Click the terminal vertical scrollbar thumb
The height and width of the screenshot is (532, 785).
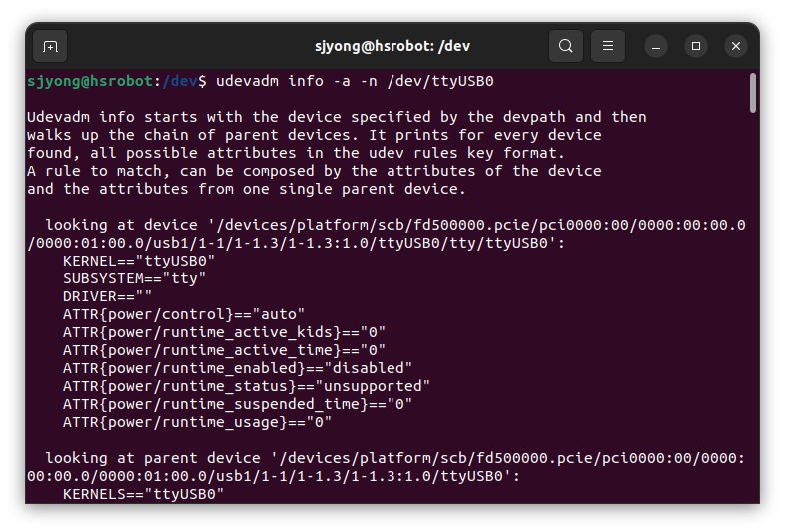(x=752, y=93)
